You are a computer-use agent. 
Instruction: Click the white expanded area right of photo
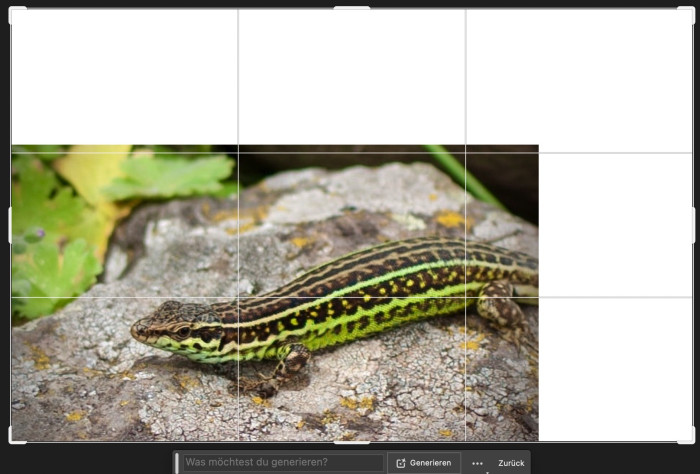coord(615,300)
